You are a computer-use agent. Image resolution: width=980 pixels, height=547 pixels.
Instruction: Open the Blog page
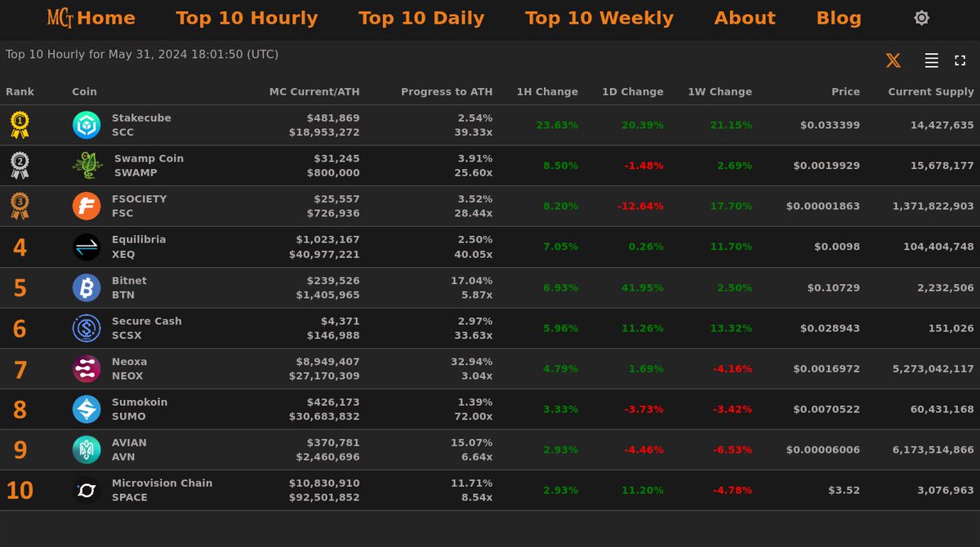(x=839, y=18)
